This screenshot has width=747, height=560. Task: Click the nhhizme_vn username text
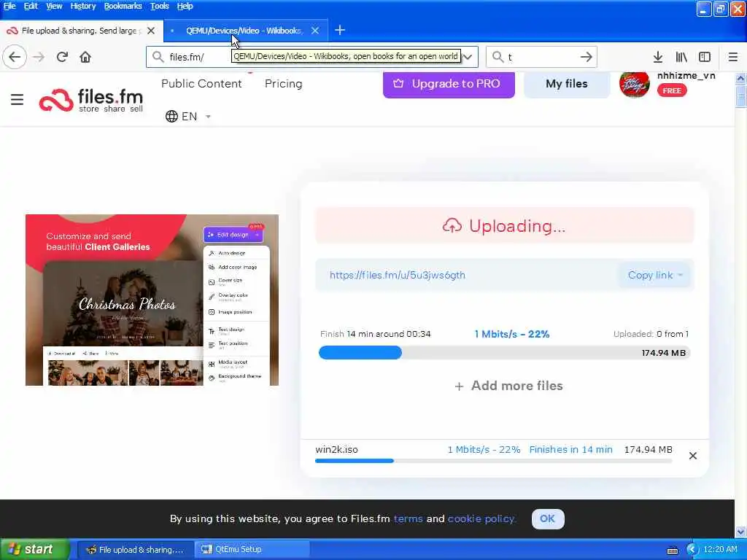click(x=686, y=76)
